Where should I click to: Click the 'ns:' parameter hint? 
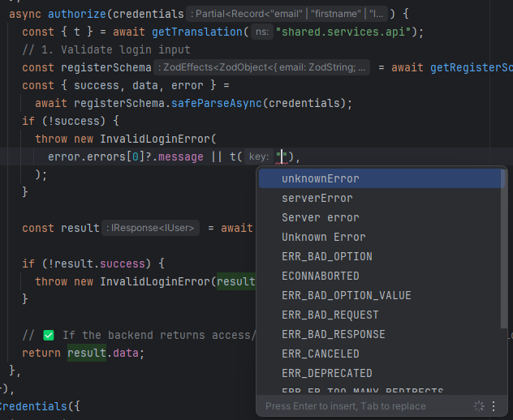[262, 32]
